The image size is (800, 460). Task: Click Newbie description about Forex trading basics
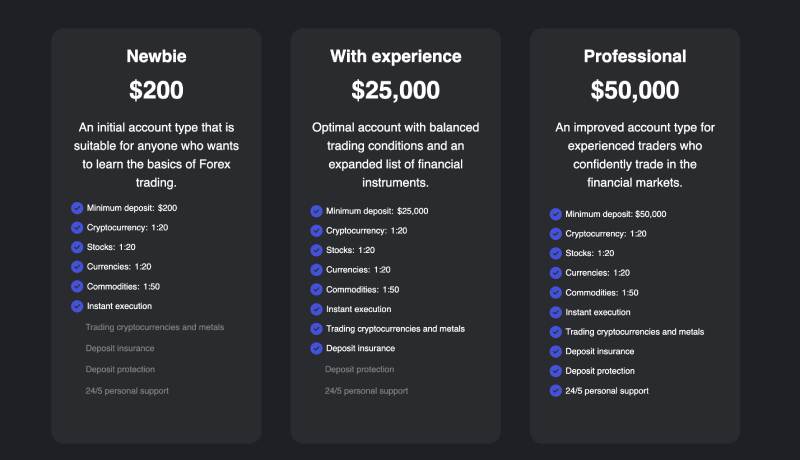coord(156,155)
